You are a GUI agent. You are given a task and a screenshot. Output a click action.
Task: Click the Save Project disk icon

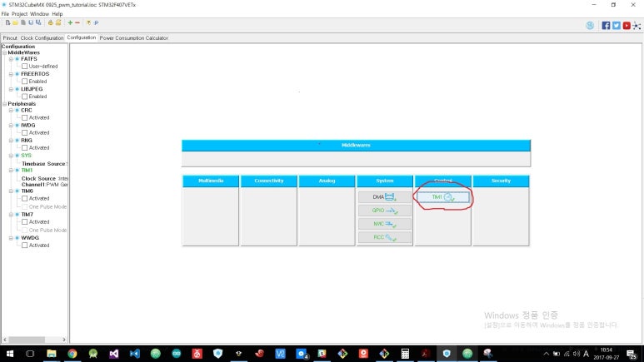point(31,23)
